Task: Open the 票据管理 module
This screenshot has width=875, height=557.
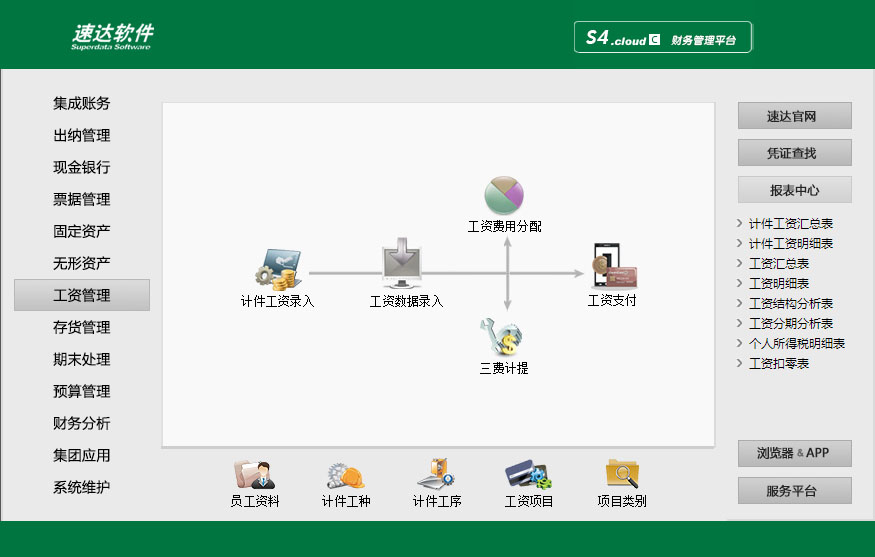Action: coord(81,199)
